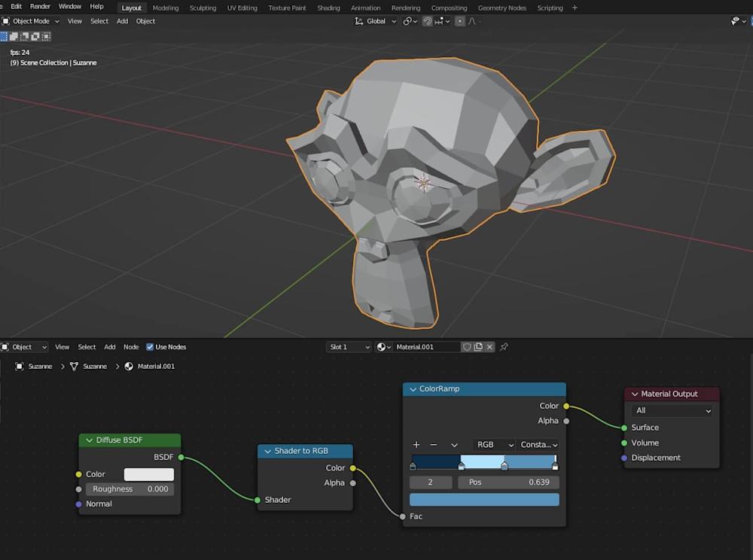Screen dimensions: 753x560
Task: Add a workspace with the plus icon
Action: click(x=575, y=8)
